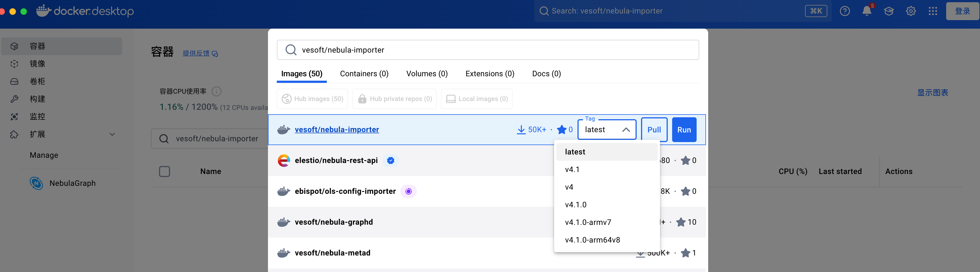Open the help question-mark icon

[845, 11]
